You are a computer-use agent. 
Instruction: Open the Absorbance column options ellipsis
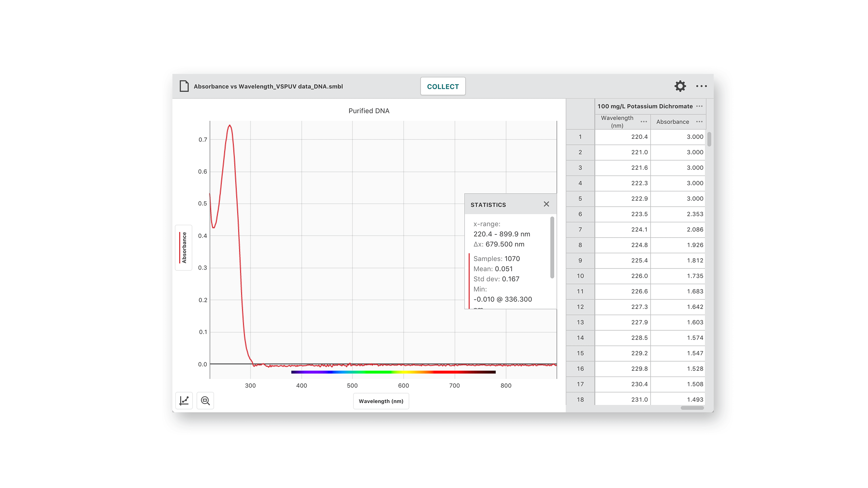coord(699,121)
